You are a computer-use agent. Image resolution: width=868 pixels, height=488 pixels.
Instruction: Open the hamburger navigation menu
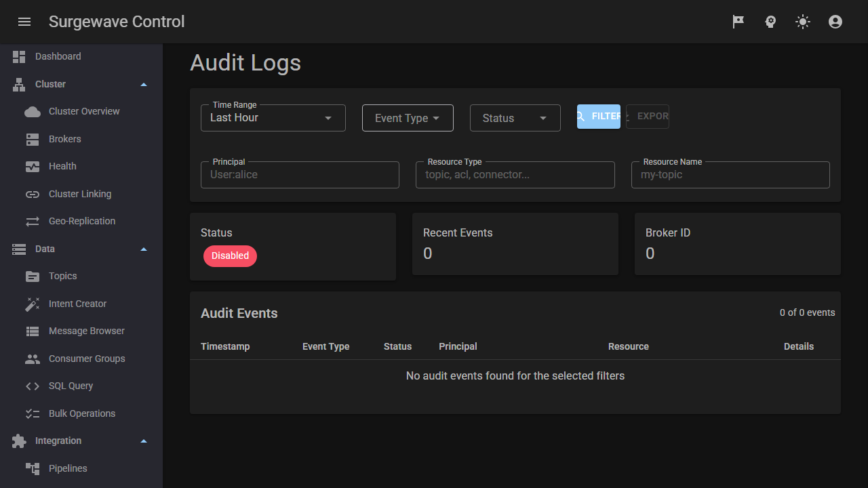(x=24, y=22)
